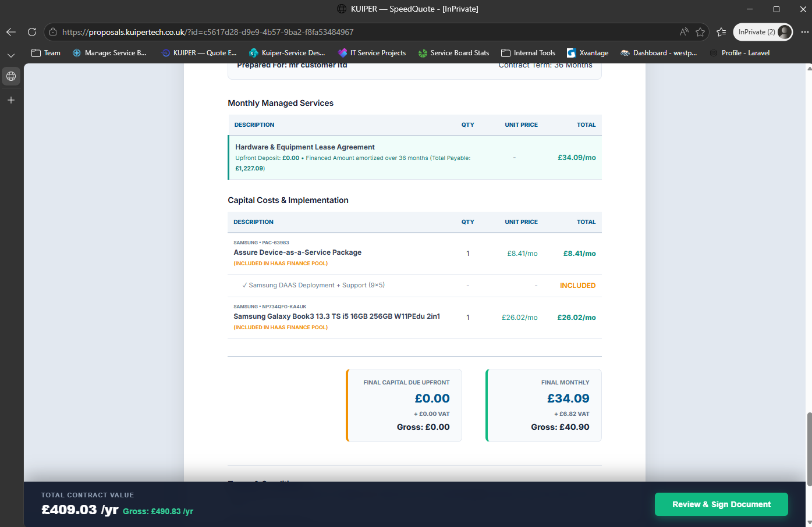This screenshot has width=812, height=527.
Task: Expand the tab actions menu chevron
Action: 11,55
